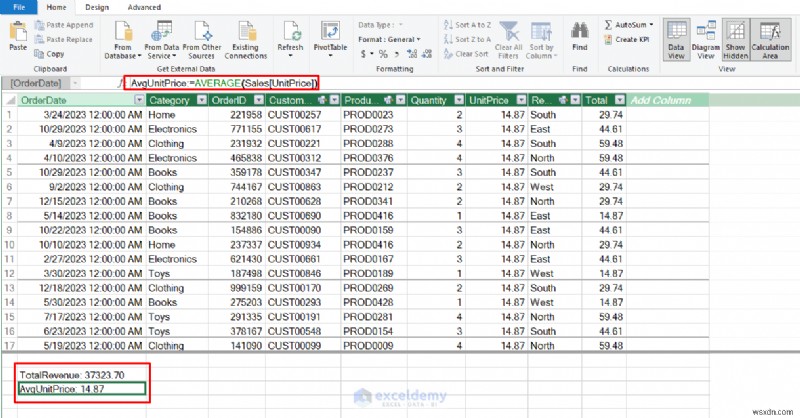Choose Paste Append in Clipboard group
The width and height of the screenshot is (800, 418).
point(64,25)
